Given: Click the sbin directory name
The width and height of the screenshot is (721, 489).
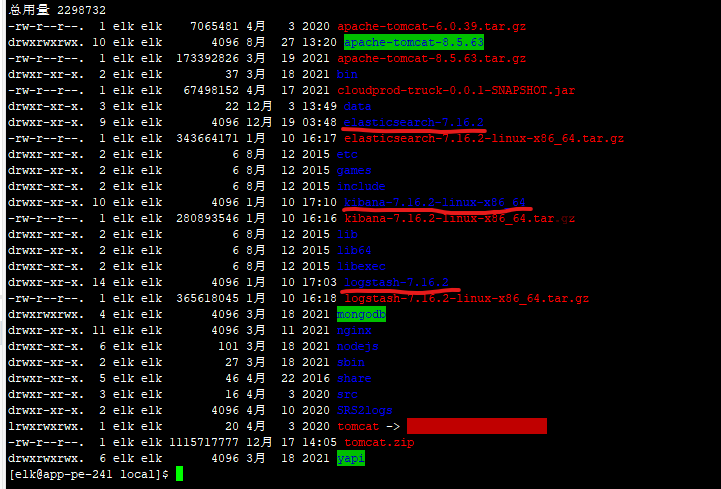Looking at the screenshot, I should 350,362.
